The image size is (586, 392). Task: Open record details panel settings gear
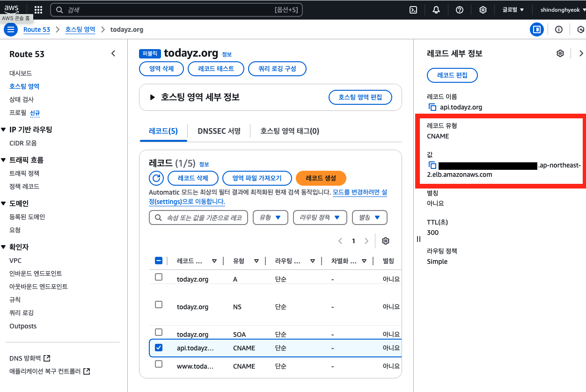(x=560, y=53)
